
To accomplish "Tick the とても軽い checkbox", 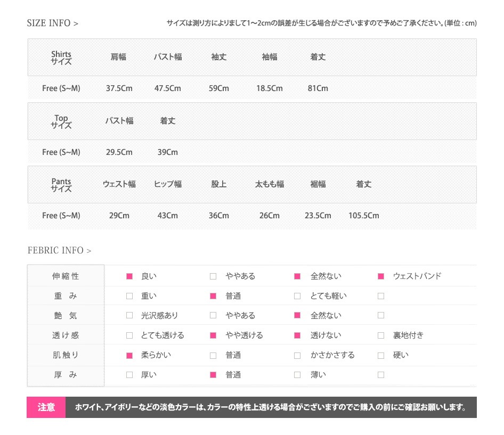I will [297, 296].
